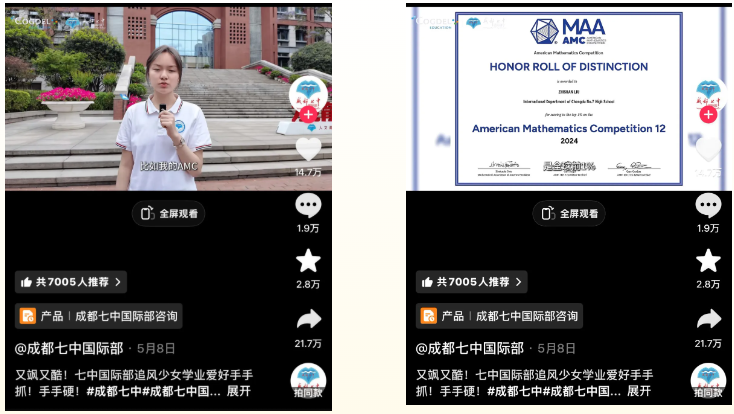Open 成都七中国际部咨询 product link on right

pyautogui.click(x=499, y=316)
